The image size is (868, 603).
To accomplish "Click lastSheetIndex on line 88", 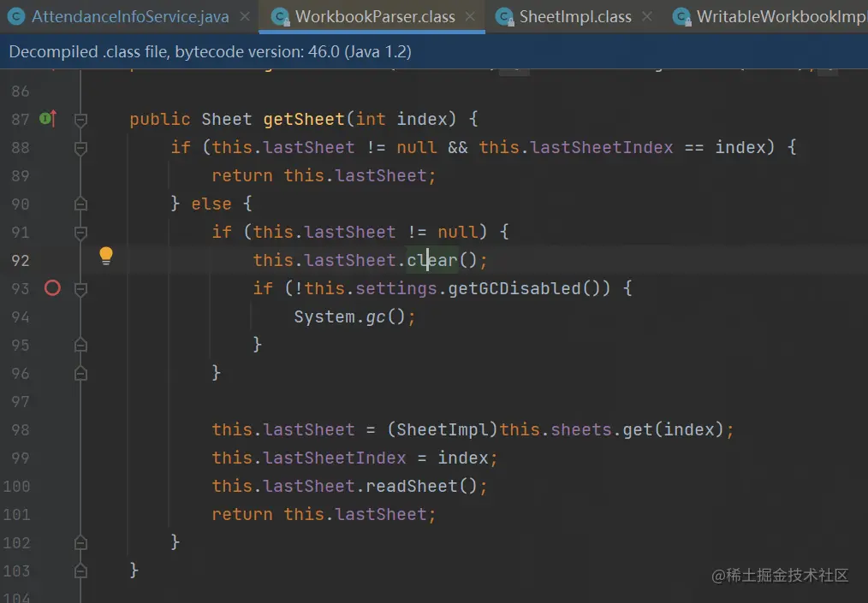I will tap(602, 147).
